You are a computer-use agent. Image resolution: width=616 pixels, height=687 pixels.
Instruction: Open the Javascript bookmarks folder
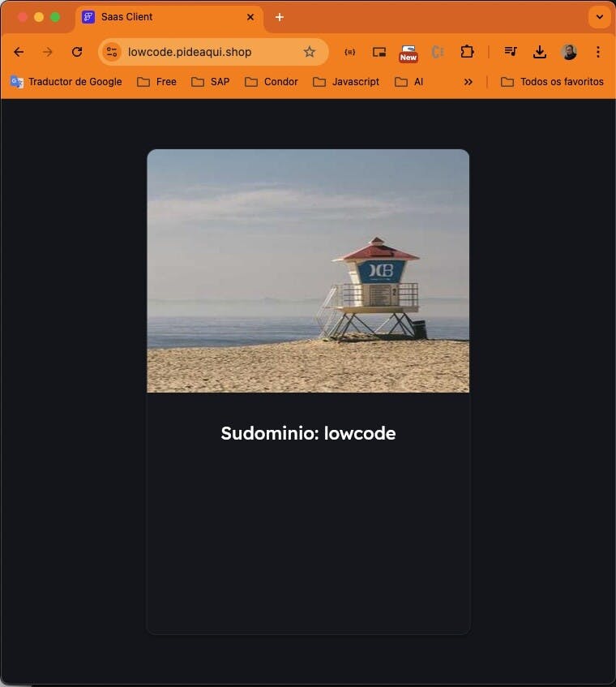346,82
